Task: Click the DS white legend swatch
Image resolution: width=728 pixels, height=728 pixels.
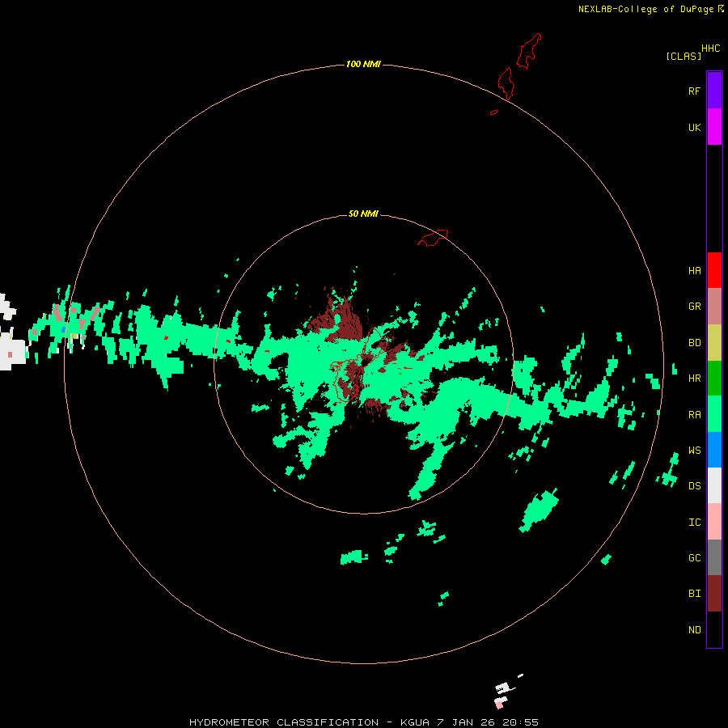Action: coord(714,485)
